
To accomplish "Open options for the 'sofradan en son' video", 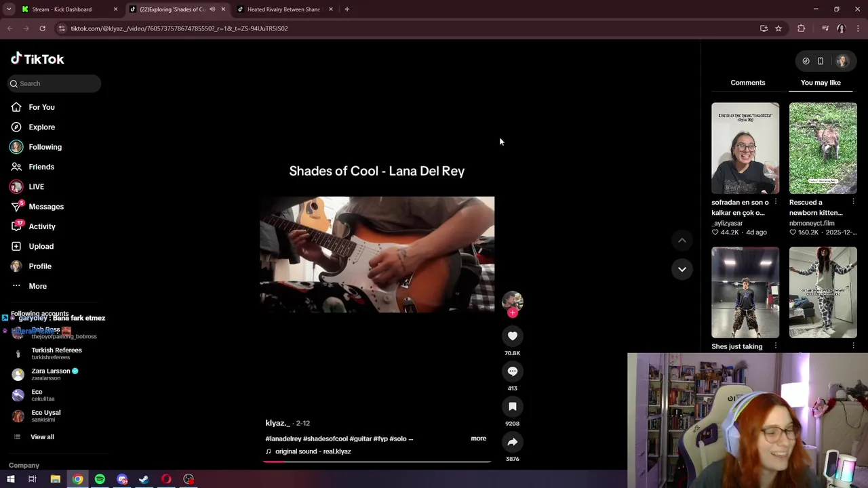I will [775, 202].
